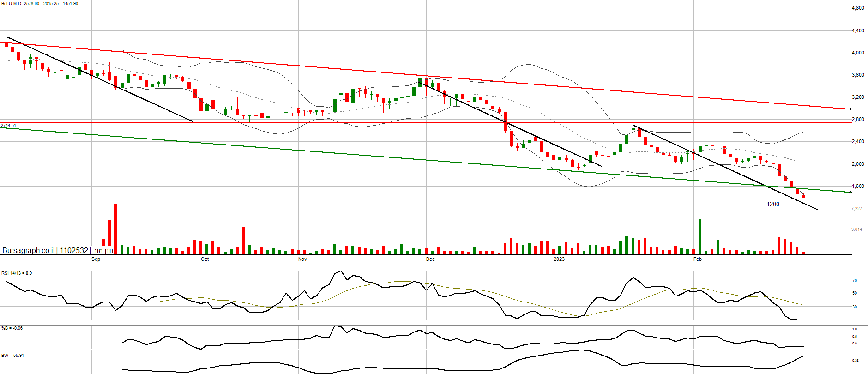Screen dimensions: 868x380
Task: Click the Oct label on the time axis
Action: click(205, 259)
